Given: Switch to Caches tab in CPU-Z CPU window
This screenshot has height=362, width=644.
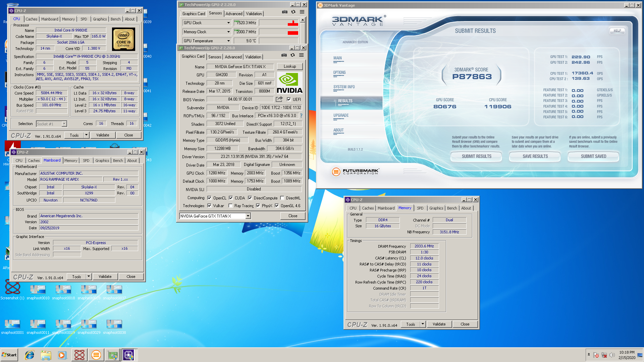Looking at the screenshot, I should click(x=32, y=19).
